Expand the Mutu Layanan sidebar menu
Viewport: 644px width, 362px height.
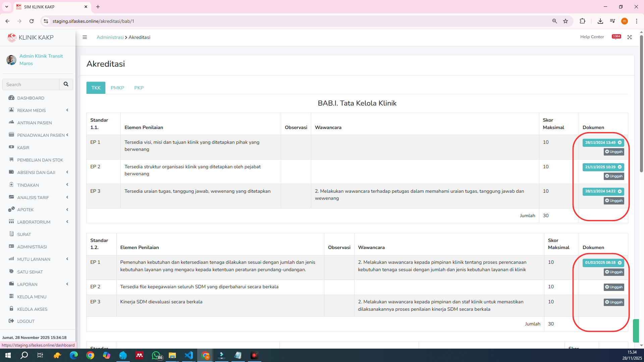point(34,259)
